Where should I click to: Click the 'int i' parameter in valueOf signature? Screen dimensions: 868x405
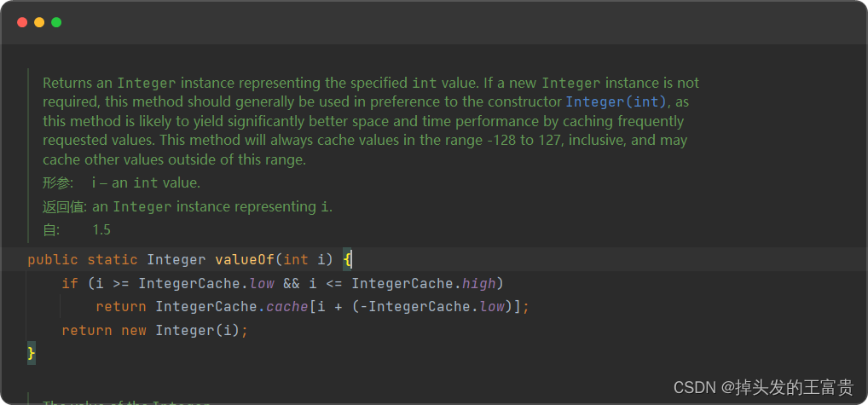pos(304,259)
